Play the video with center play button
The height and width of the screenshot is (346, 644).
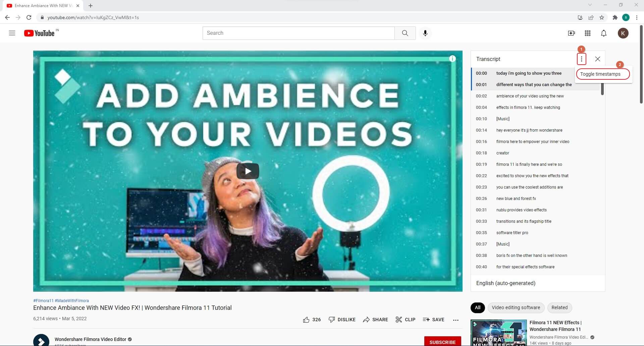248,171
